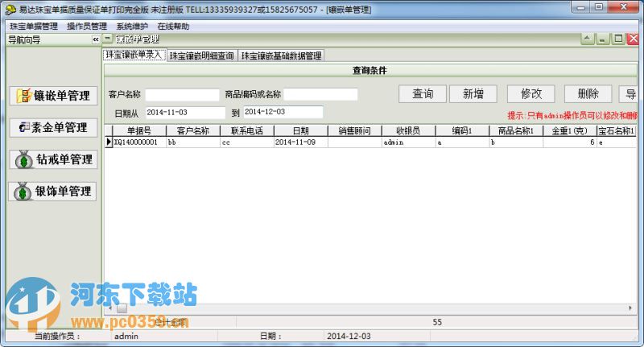The width and height of the screenshot is (644, 347).
Task: Collapse the 导航向导 panel with the chevron
Action: 96,39
